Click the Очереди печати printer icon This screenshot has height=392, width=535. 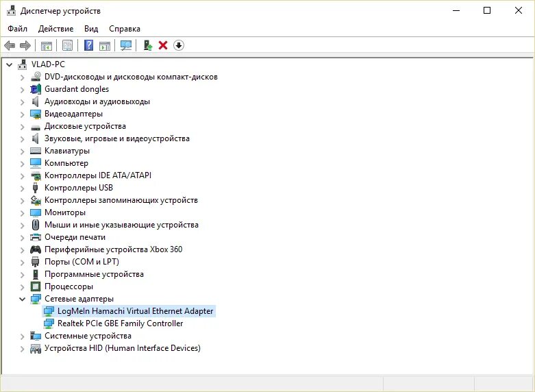36,237
